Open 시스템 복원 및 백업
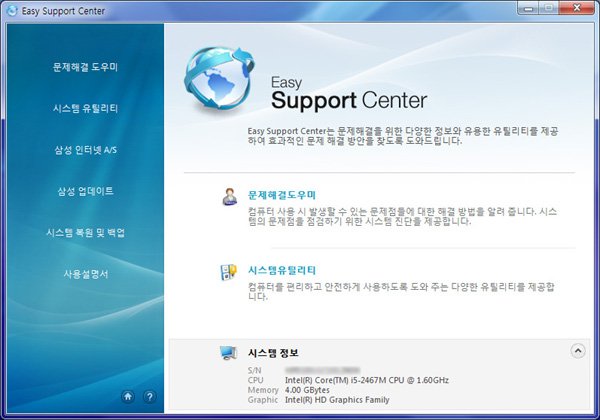This screenshot has width=600, height=420. (85, 233)
